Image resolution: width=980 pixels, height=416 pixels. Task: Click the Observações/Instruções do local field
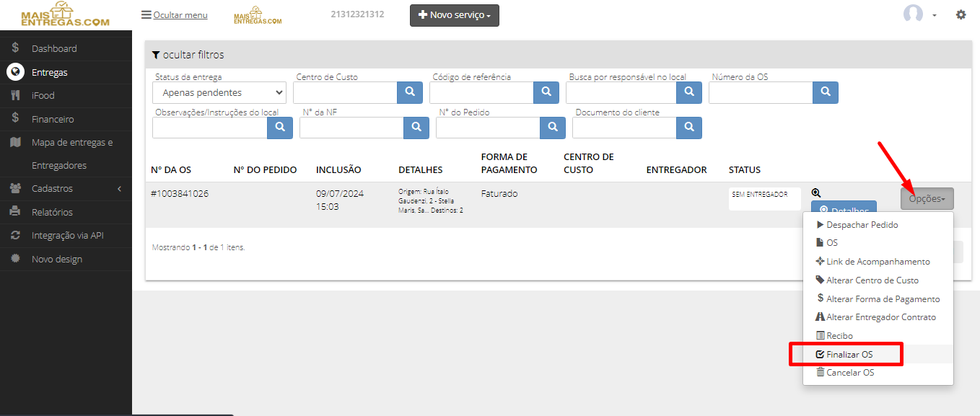click(x=210, y=128)
